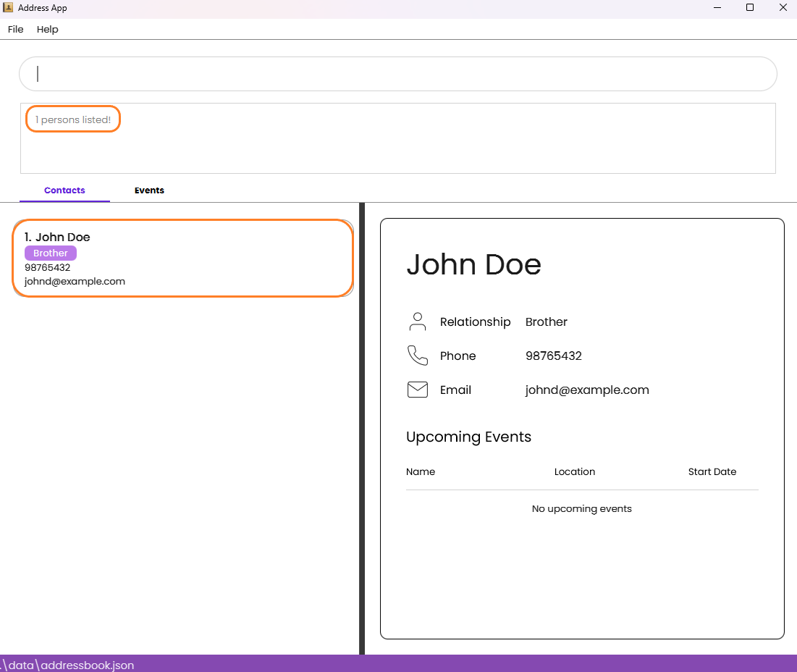The width and height of the screenshot is (797, 672).
Task: Select the John Doe contact card
Action: click(x=183, y=259)
